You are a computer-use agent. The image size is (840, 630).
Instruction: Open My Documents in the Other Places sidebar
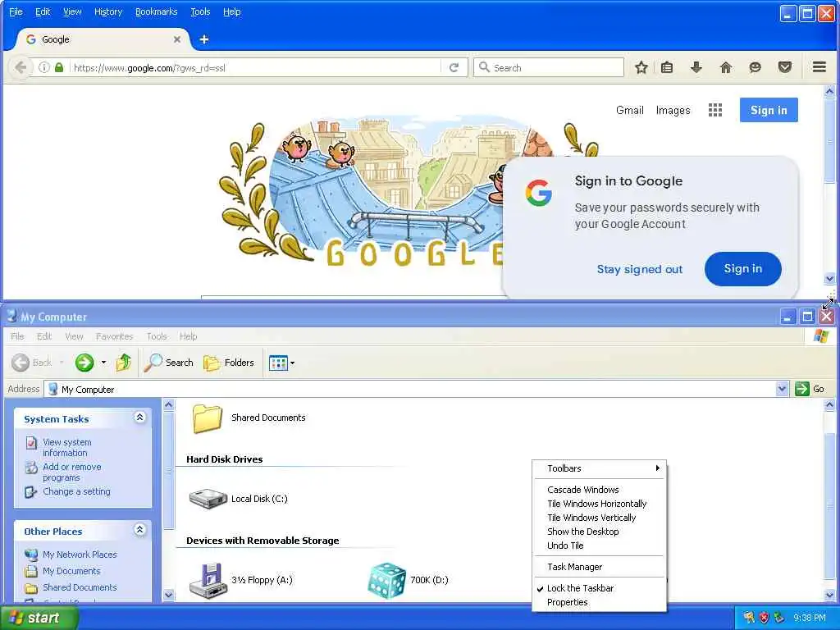click(72, 571)
